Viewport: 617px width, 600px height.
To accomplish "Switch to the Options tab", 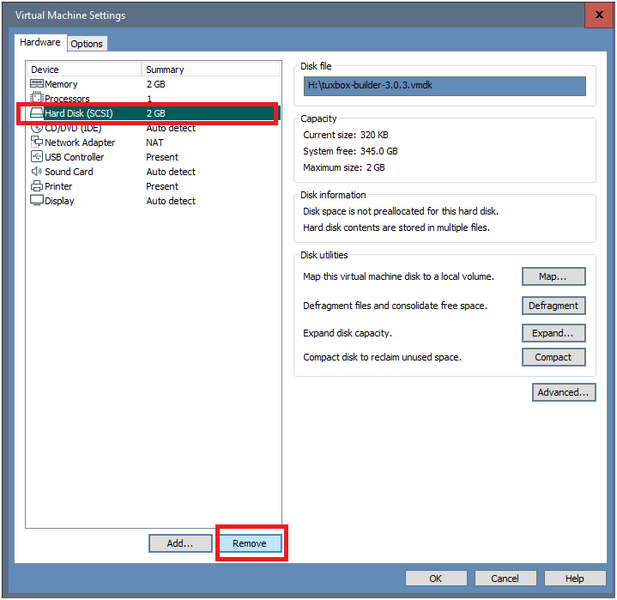I will pyautogui.click(x=87, y=44).
